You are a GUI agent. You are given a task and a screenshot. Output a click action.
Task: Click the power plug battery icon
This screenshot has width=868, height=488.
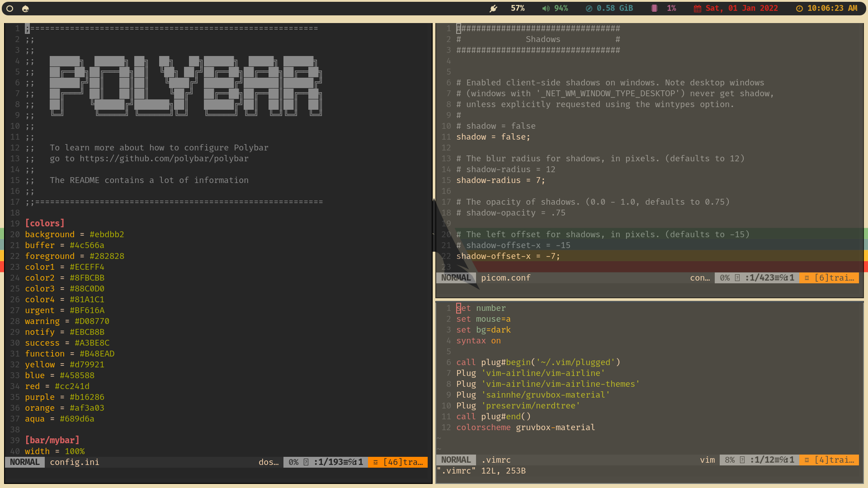[x=494, y=9]
